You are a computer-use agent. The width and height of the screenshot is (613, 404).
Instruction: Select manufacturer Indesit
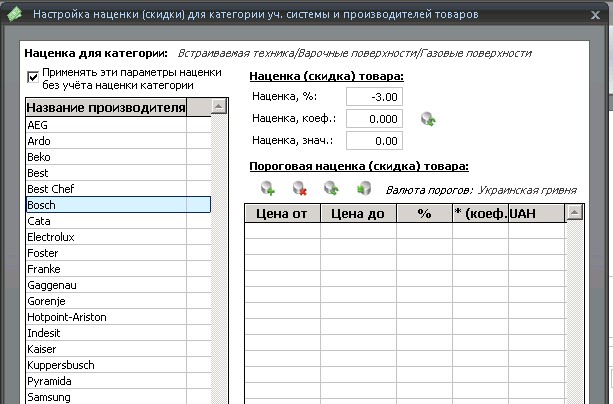118,333
